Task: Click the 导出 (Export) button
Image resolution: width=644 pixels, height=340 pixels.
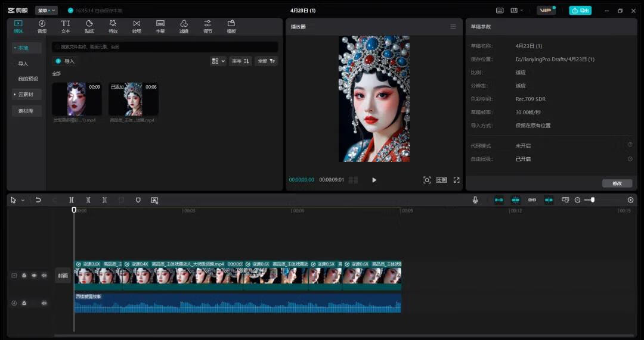Action: (580, 10)
